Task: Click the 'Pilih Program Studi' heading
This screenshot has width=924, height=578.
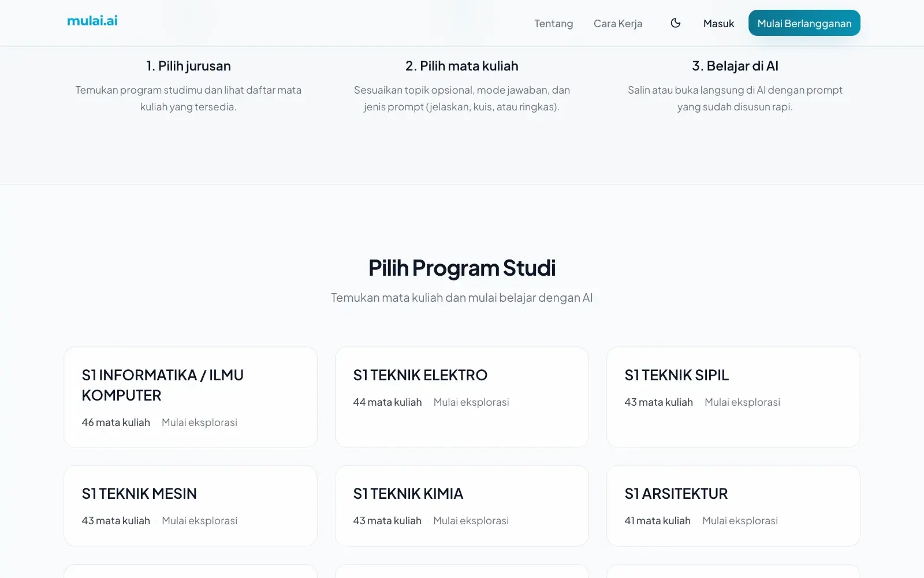Action: click(x=462, y=268)
